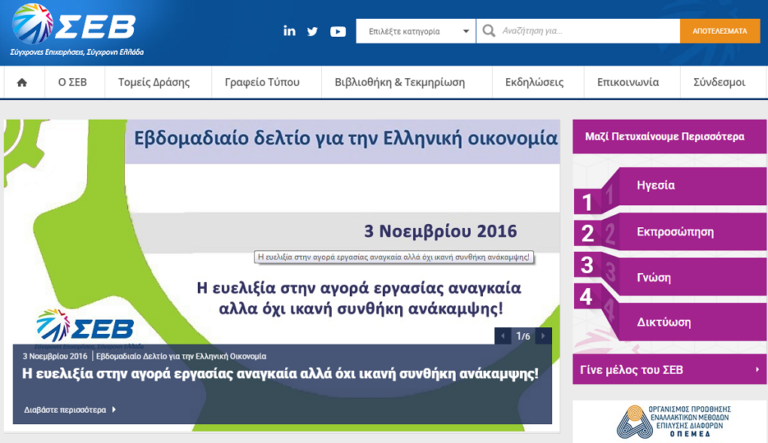Click 'Διαβάστε περισσότερα' link

(69, 410)
